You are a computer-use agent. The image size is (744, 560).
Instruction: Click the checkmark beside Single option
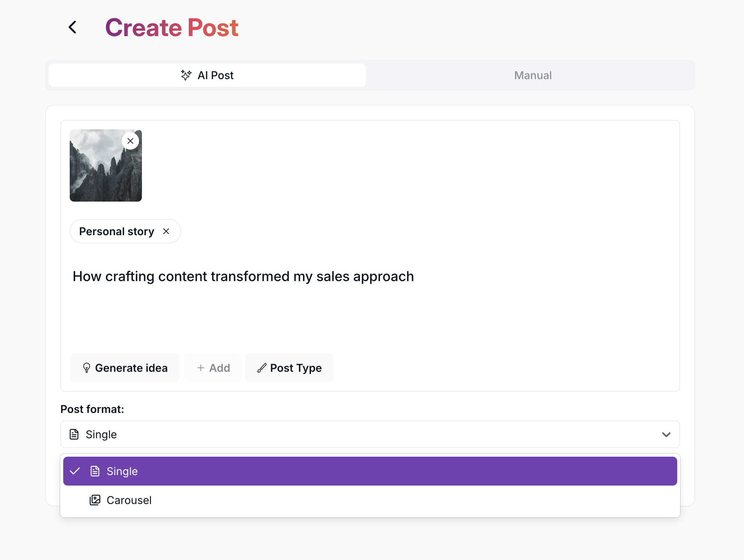click(75, 471)
